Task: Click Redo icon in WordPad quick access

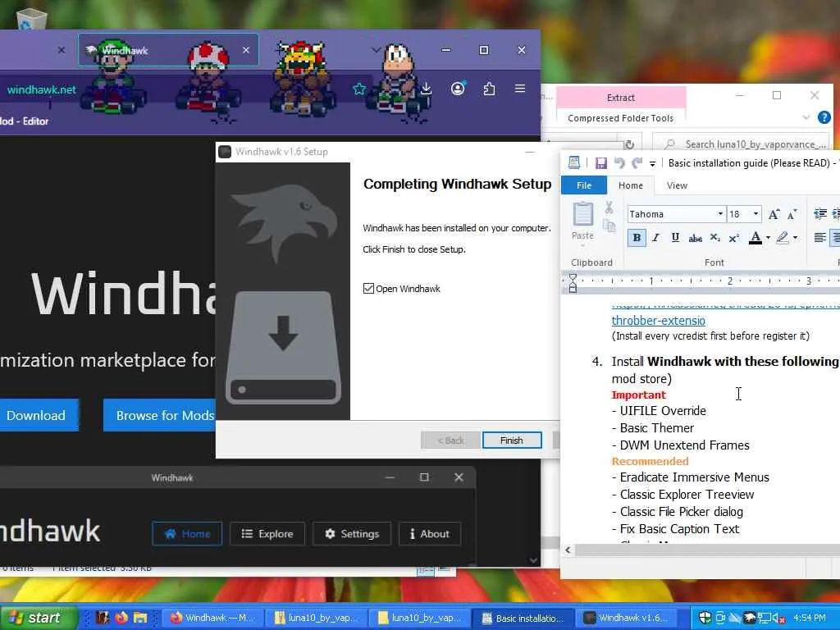Action: (637, 163)
